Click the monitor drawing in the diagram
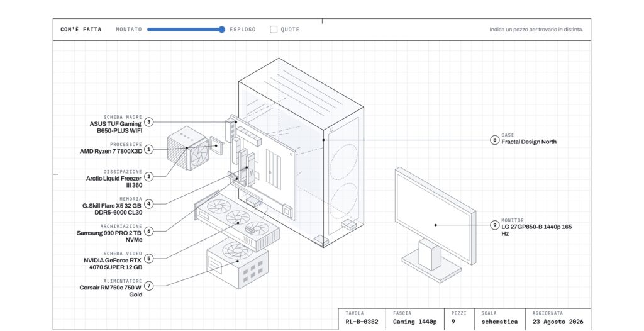 [x=436, y=225]
